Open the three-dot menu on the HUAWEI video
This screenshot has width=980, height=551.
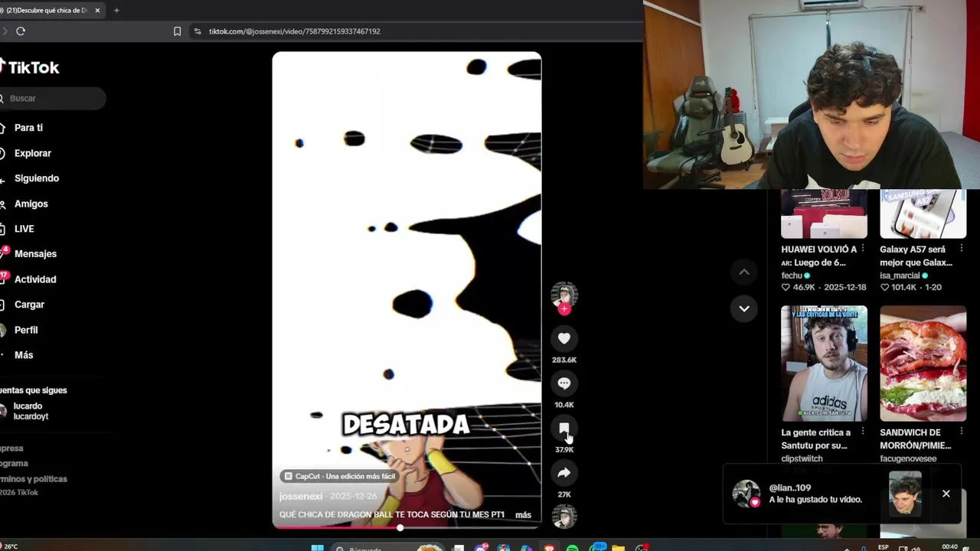863,249
